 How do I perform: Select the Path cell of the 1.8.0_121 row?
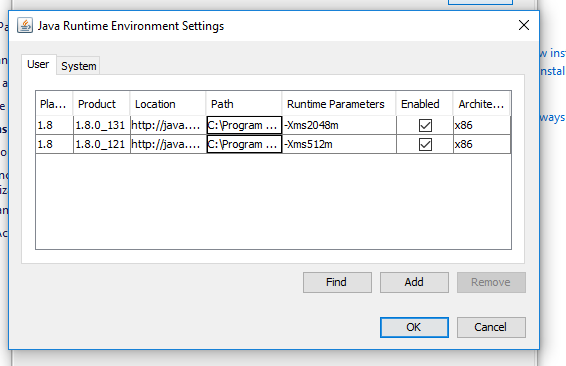coord(244,144)
